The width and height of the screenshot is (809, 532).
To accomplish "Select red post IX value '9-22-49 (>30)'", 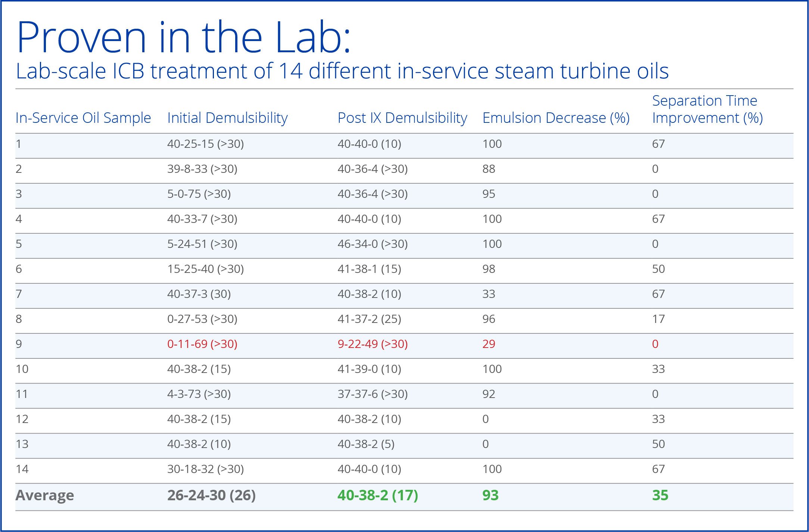I will coord(373,344).
